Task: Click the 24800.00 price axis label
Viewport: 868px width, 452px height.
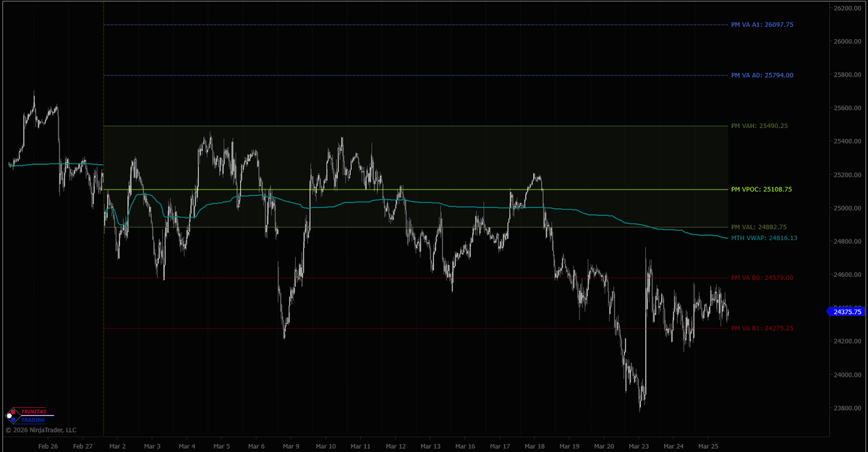Action: point(847,242)
